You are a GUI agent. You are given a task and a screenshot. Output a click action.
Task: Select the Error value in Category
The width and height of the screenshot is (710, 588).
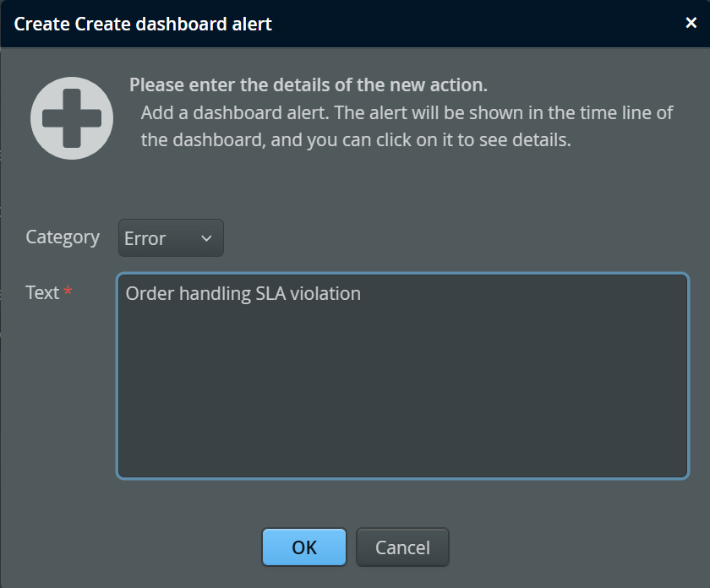pos(145,238)
